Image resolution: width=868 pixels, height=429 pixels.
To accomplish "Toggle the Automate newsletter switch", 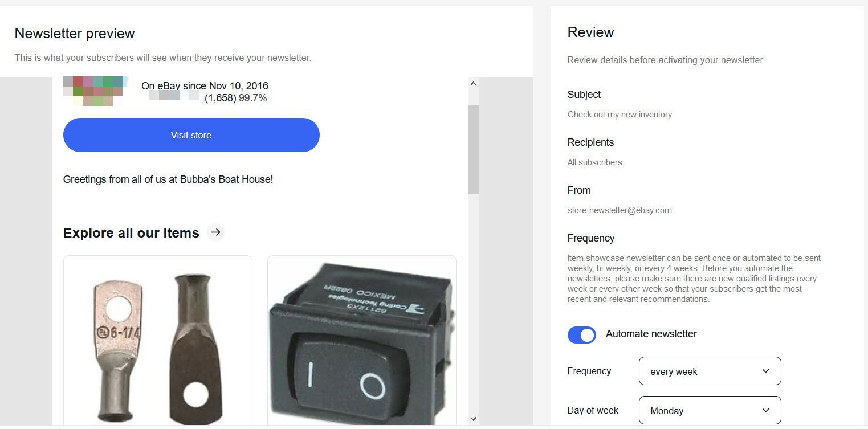I will point(581,334).
